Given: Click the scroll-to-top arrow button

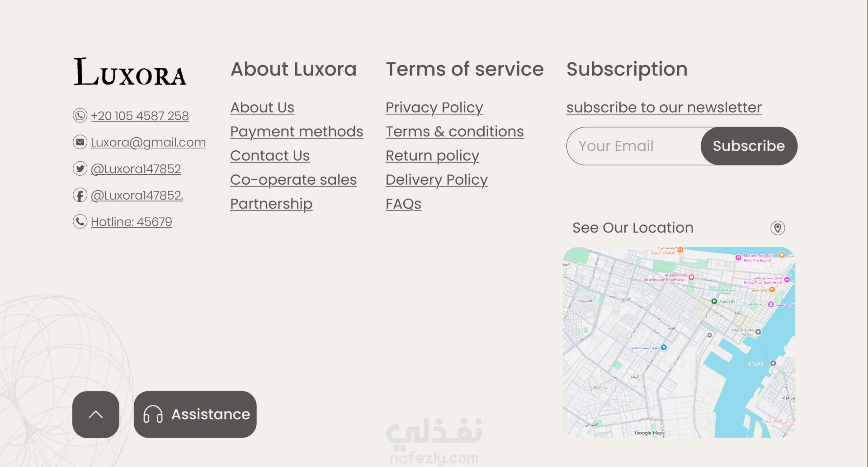Looking at the screenshot, I should coord(96,414).
